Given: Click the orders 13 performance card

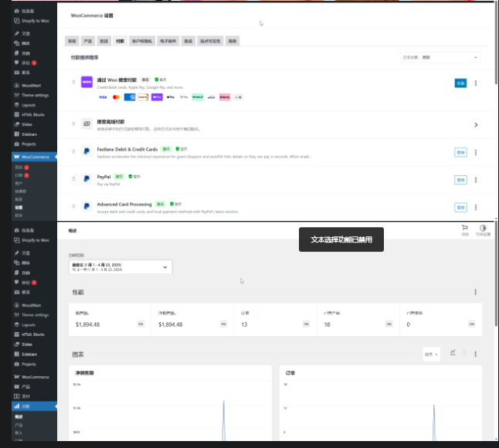Looking at the screenshot, I should (275, 320).
